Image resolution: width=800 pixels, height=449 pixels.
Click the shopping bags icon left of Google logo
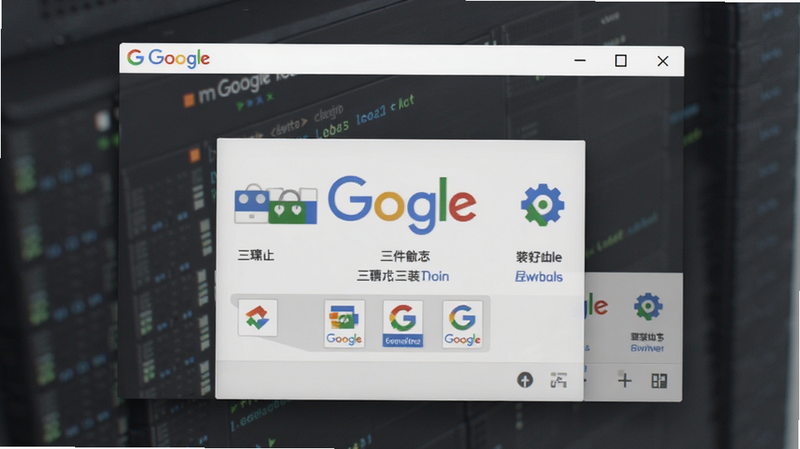(276, 204)
